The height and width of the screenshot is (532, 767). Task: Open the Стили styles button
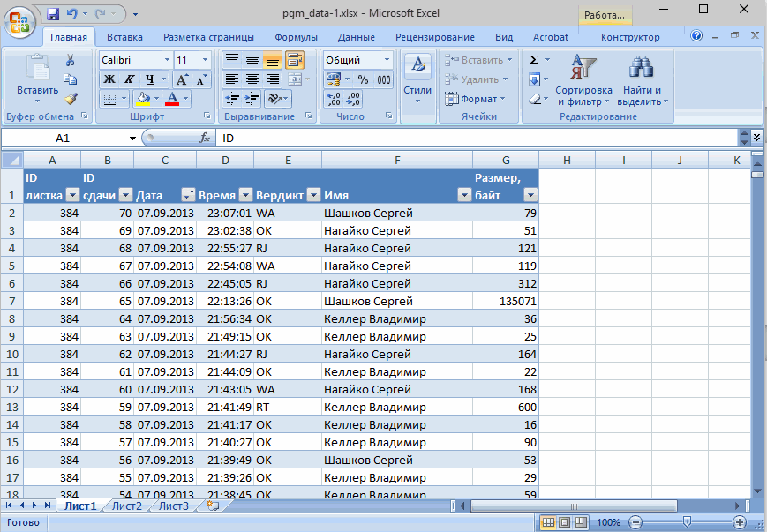417,79
